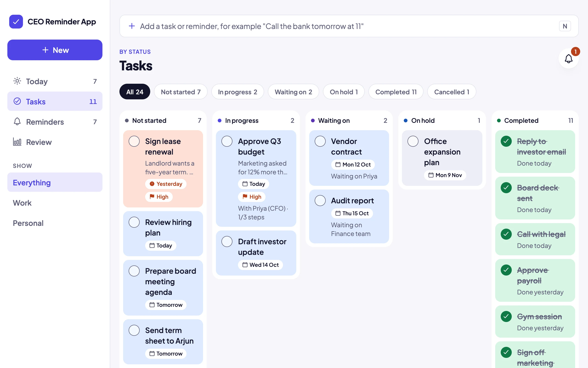Image resolution: width=588 pixels, height=368 pixels.
Task: Uncheck the Board deck sent task
Action: click(506, 188)
